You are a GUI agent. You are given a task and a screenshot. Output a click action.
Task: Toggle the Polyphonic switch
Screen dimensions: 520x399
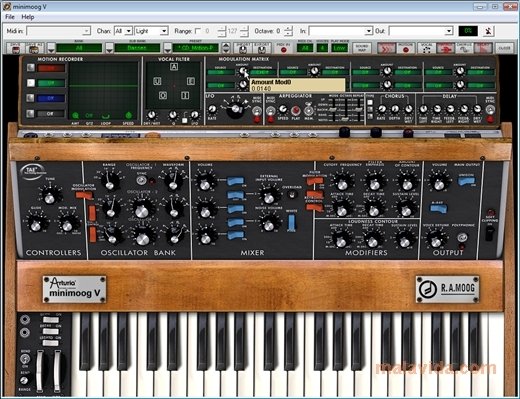point(462,238)
